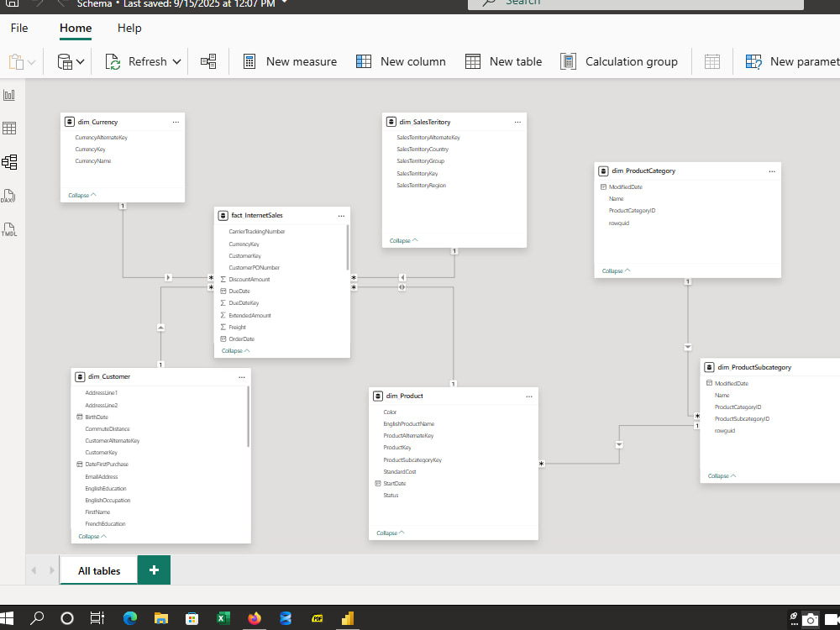Image resolution: width=840 pixels, height=630 pixels.
Task: Click the New measure calculator icon
Action: tap(249, 61)
